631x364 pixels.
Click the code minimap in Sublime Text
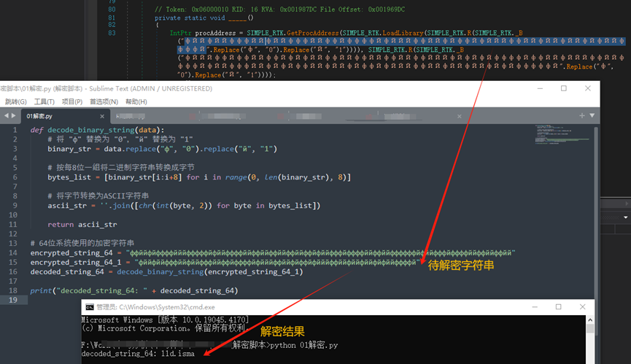(562, 134)
